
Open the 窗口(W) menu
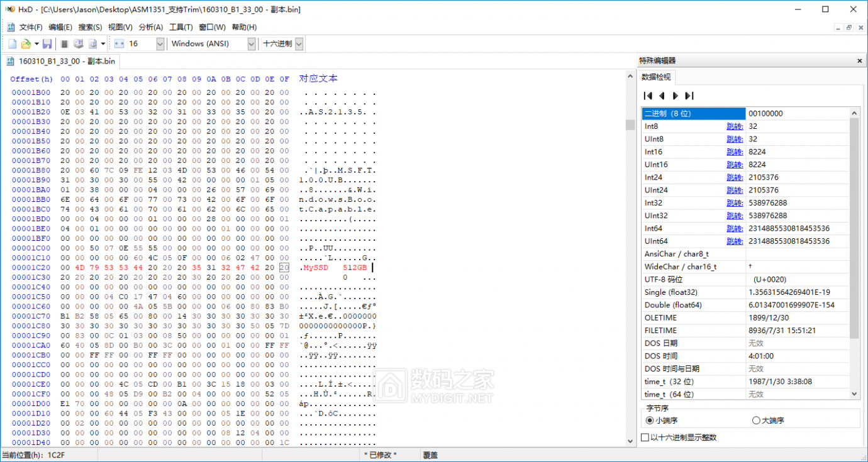point(212,27)
